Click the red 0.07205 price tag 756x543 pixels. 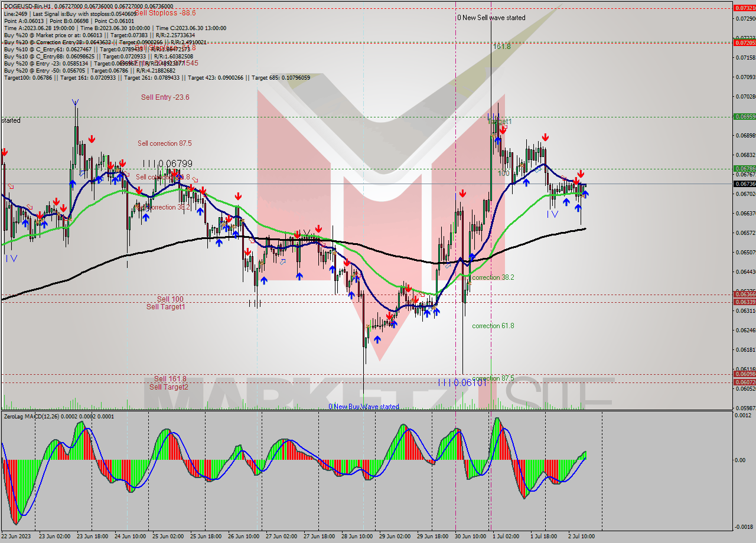[x=744, y=42]
